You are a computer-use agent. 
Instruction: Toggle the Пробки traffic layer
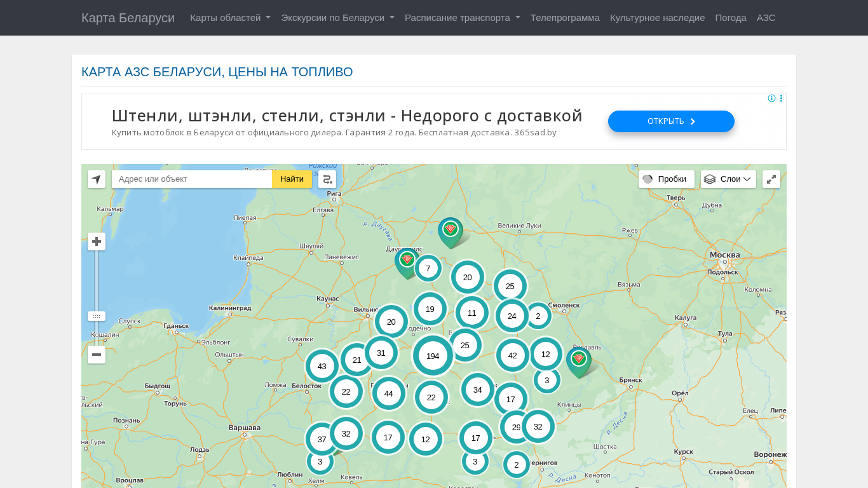pos(666,179)
